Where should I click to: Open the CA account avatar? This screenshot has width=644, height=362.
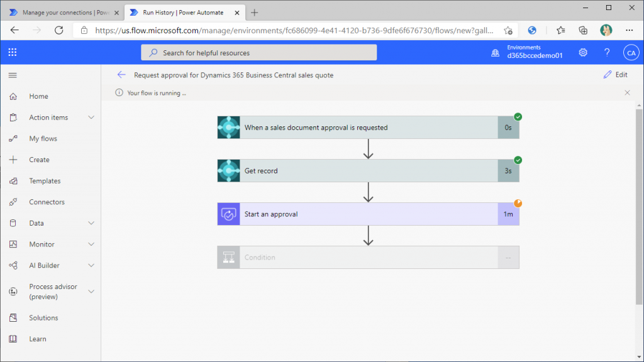click(631, 53)
